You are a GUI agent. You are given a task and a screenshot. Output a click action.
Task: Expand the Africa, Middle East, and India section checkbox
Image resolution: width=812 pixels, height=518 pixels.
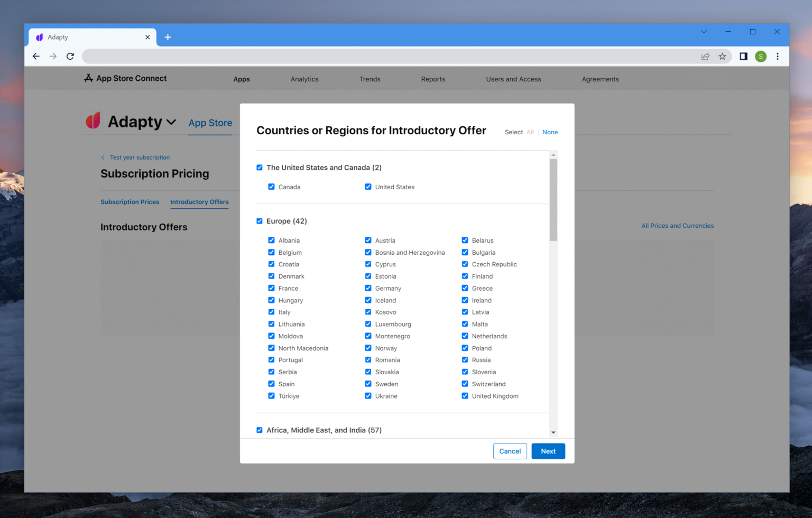click(x=259, y=430)
